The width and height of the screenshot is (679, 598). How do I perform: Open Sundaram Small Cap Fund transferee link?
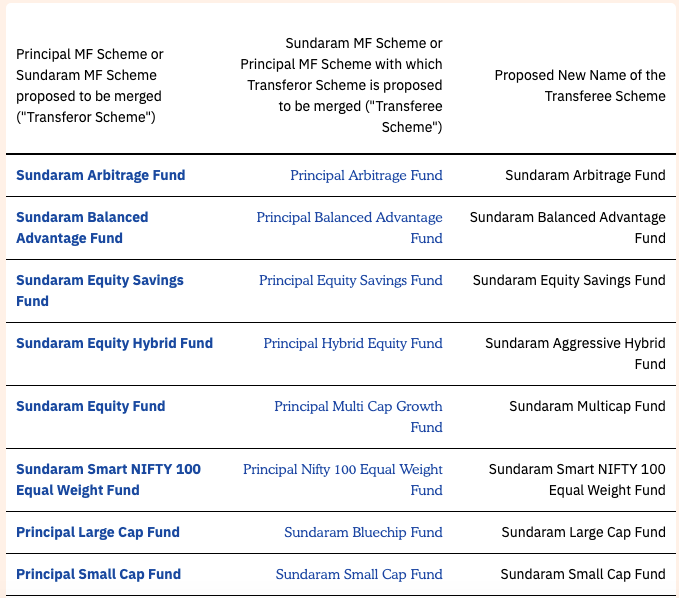[359, 574]
